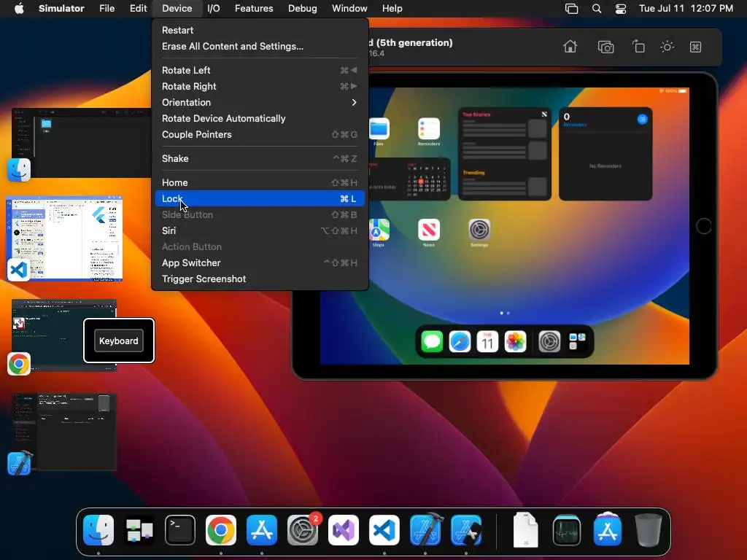The image size is (747, 560).
Task: Open the Maps app on iPad home screen
Action: (379, 230)
